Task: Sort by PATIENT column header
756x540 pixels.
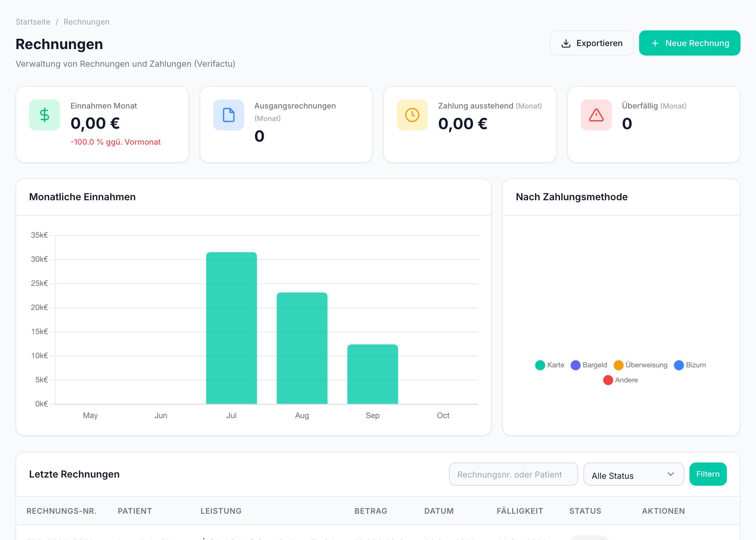Action: (135, 511)
